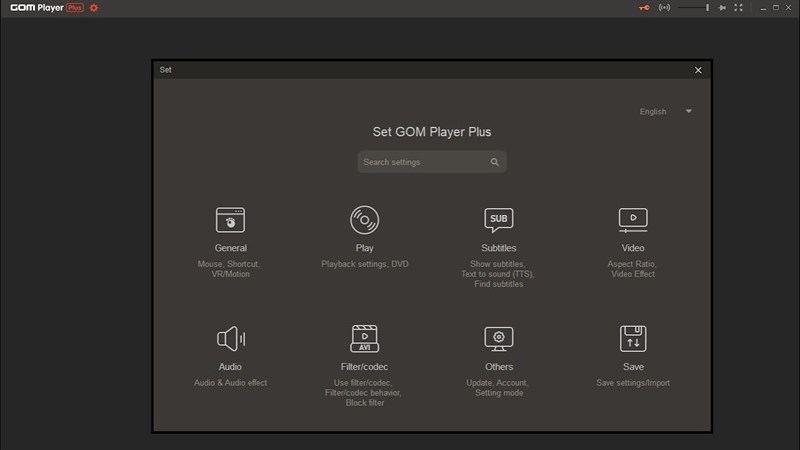Click 'Mouse, Shortcut, VR/Motion' description
The image size is (800, 450).
coord(230,269)
